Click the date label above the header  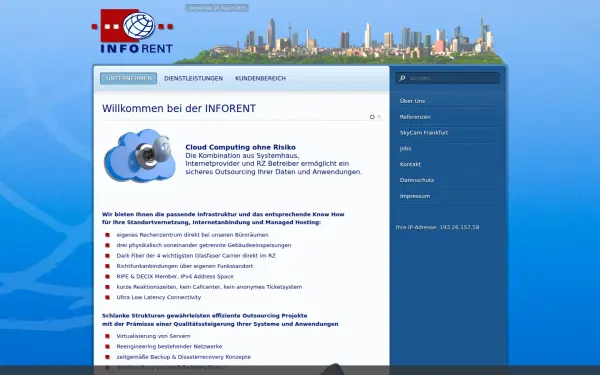coord(217,8)
